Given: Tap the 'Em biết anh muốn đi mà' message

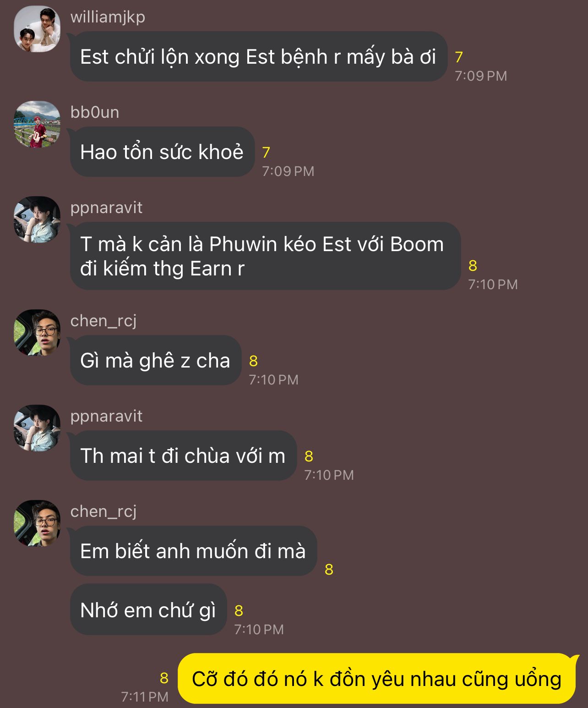Looking at the screenshot, I should 193,551.
